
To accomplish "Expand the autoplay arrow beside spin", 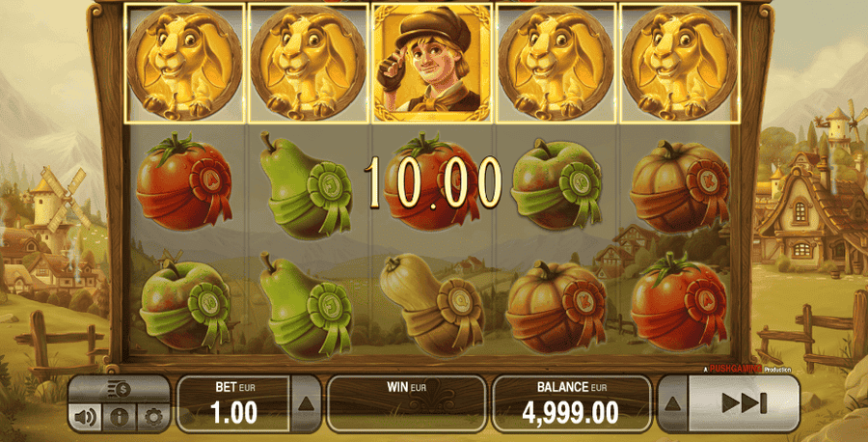I will [671, 403].
